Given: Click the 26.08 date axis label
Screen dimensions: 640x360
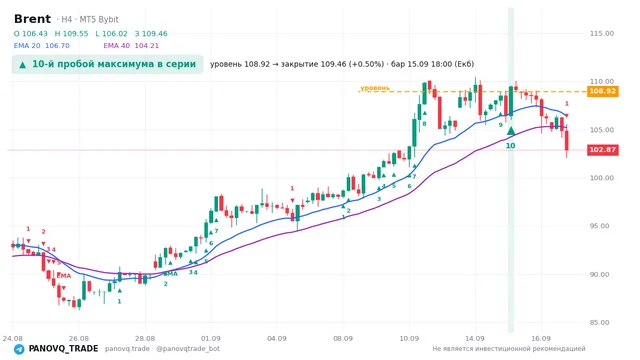Looking at the screenshot, I should (x=79, y=338).
